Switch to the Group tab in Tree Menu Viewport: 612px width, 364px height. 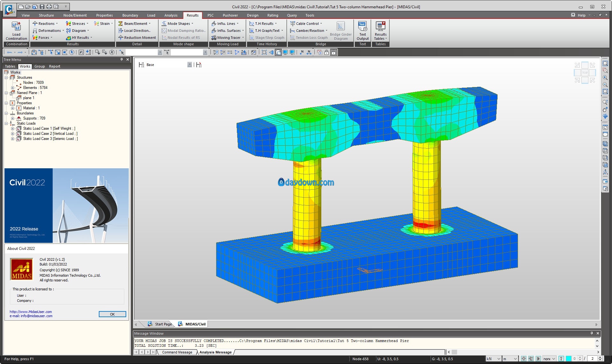[40, 66]
